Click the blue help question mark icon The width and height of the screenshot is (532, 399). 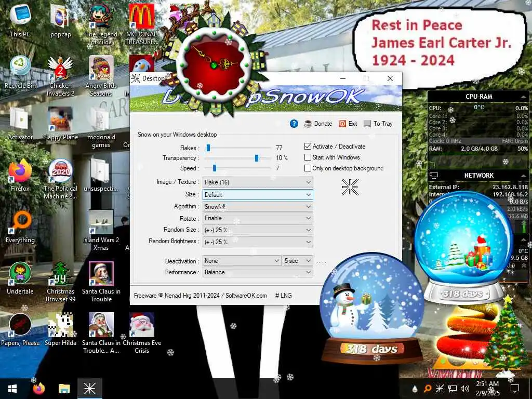click(294, 124)
